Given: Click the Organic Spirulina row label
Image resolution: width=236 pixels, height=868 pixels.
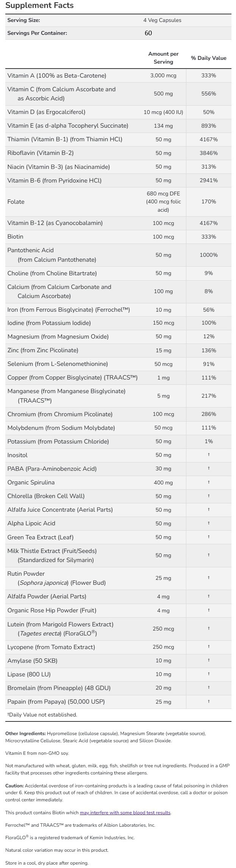Looking at the screenshot, I should click(31, 482).
